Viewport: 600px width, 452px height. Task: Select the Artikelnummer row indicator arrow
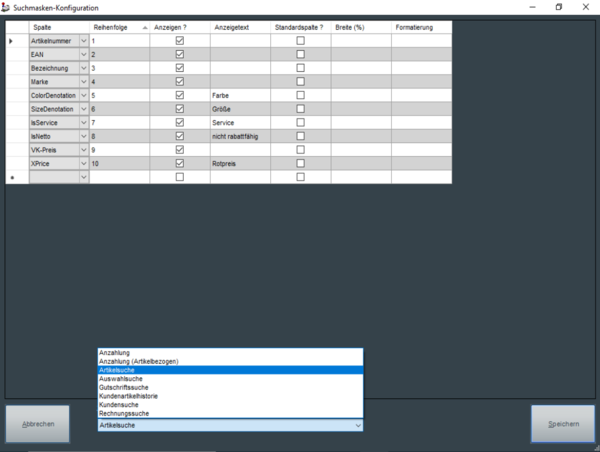pyautogui.click(x=12, y=41)
